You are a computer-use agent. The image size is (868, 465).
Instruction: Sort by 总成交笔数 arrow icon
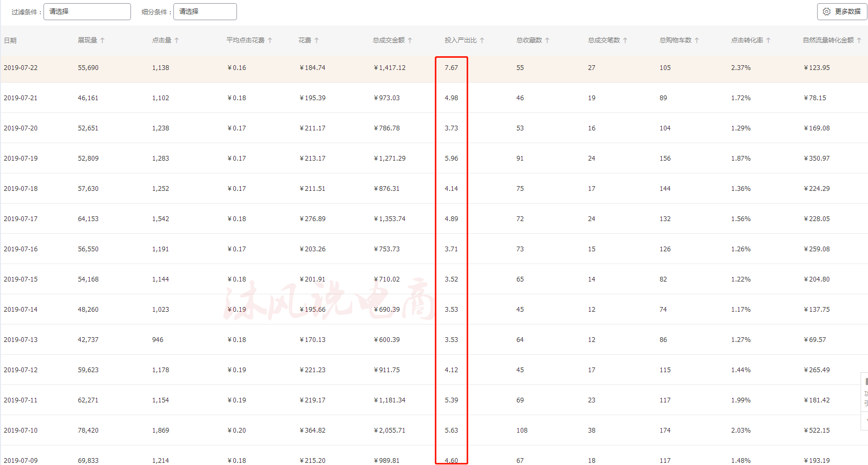click(x=625, y=40)
